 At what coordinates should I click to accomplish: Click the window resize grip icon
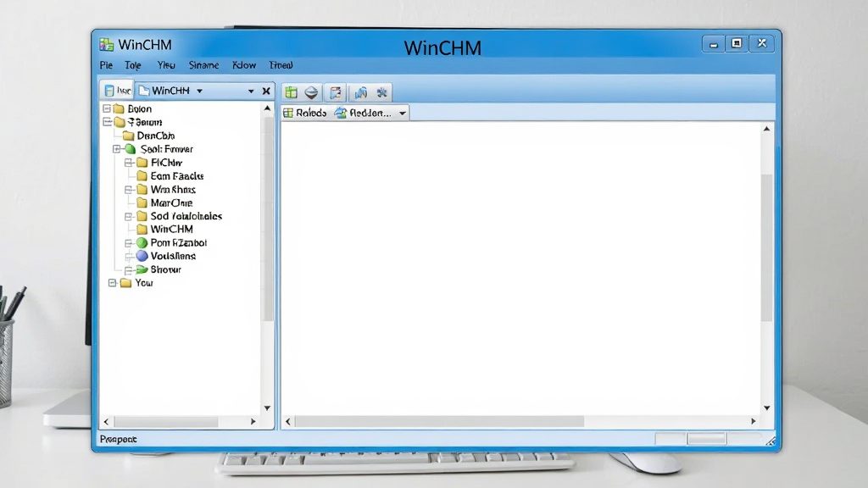tap(770, 441)
